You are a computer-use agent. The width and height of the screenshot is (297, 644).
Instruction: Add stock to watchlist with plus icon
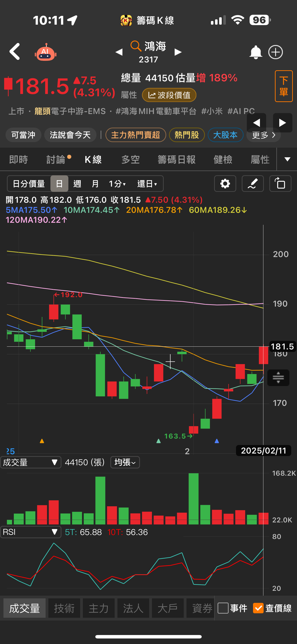click(x=276, y=52)
